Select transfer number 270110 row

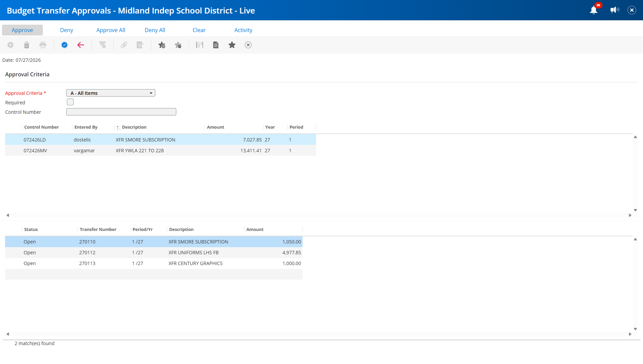click(154, 242)
